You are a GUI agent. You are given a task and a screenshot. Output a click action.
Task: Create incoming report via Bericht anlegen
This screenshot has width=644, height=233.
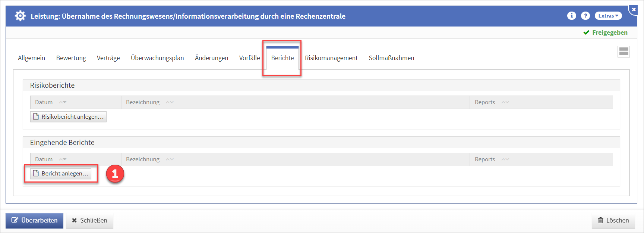click(x=61, y=174)
